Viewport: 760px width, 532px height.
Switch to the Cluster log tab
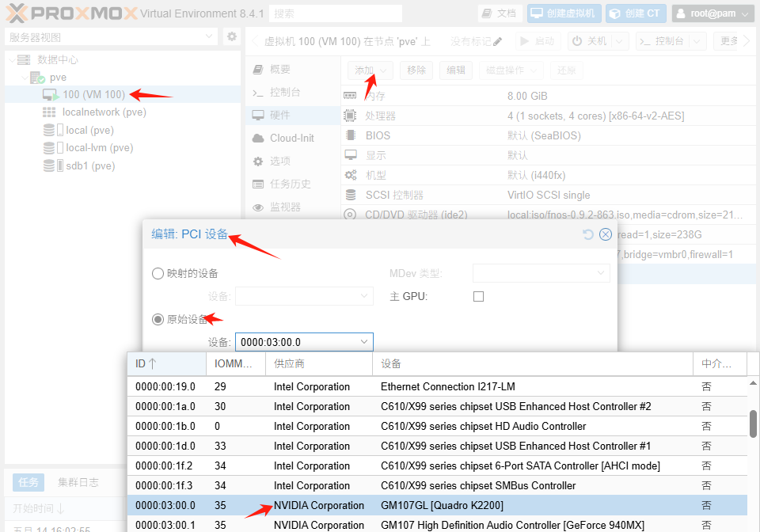(78, 482)
